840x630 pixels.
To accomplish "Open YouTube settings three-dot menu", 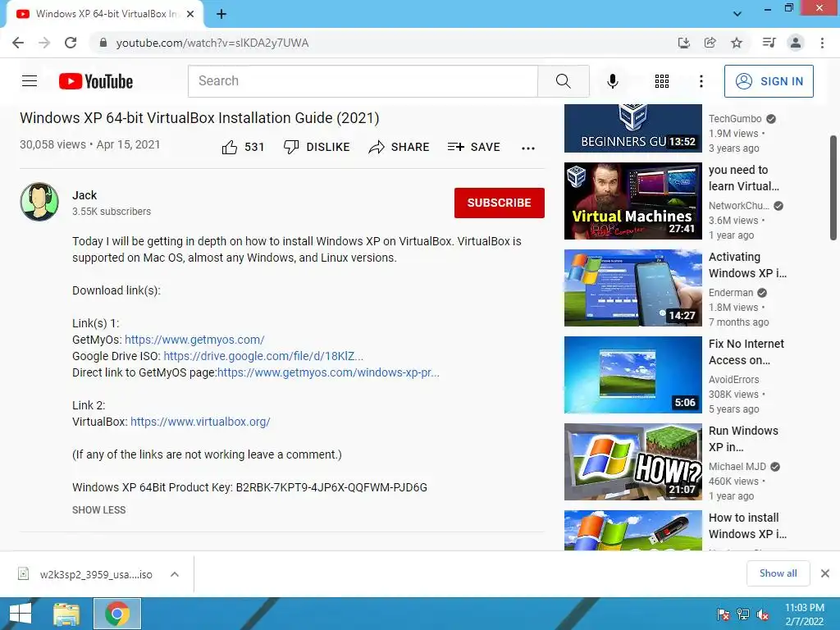I will (x=701, y=81).
